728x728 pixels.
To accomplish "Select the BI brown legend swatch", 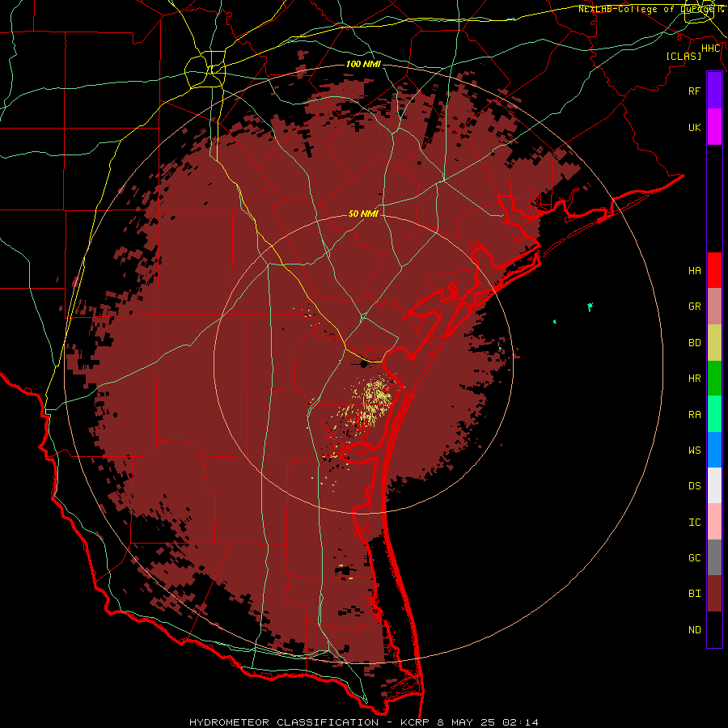I will 714,594.
